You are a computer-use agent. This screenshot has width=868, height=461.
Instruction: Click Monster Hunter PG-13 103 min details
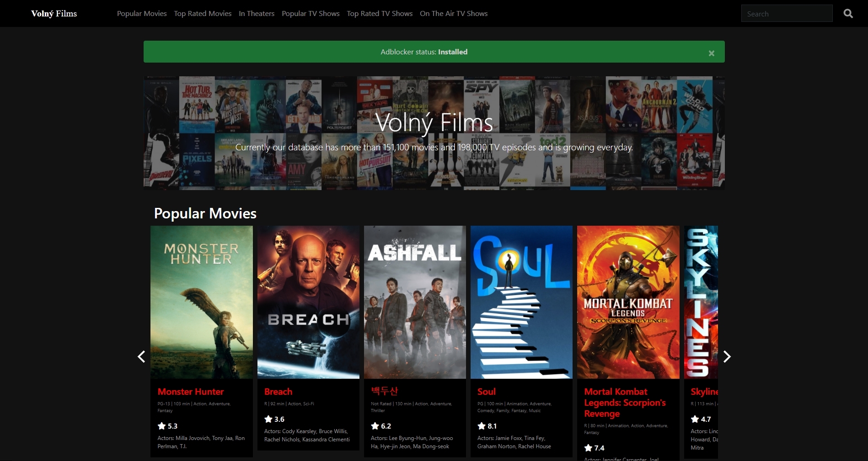[194, 407]
